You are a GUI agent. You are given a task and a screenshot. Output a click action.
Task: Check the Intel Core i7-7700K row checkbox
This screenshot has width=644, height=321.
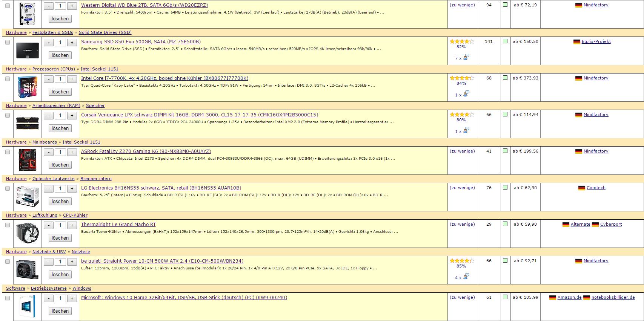8,79
